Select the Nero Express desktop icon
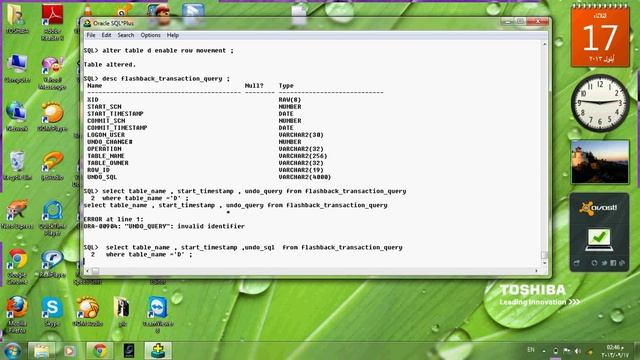The width and height of the screenshot is (640, 360). [17, 214]
